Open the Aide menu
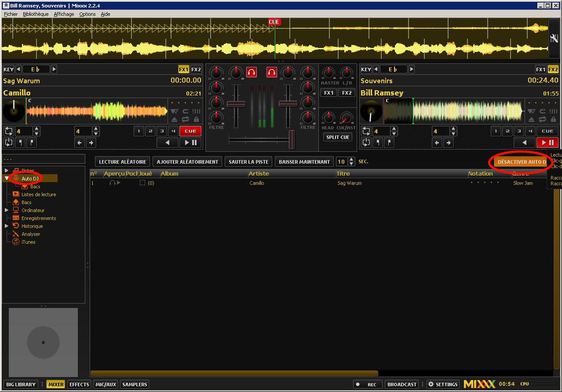The width and height of the screenshot is (562, 392). pyautogui.click(x=106, y=14)
